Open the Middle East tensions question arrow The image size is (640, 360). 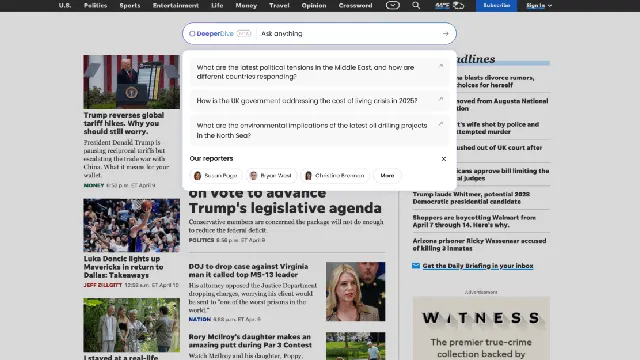click(x=441, y=66)
